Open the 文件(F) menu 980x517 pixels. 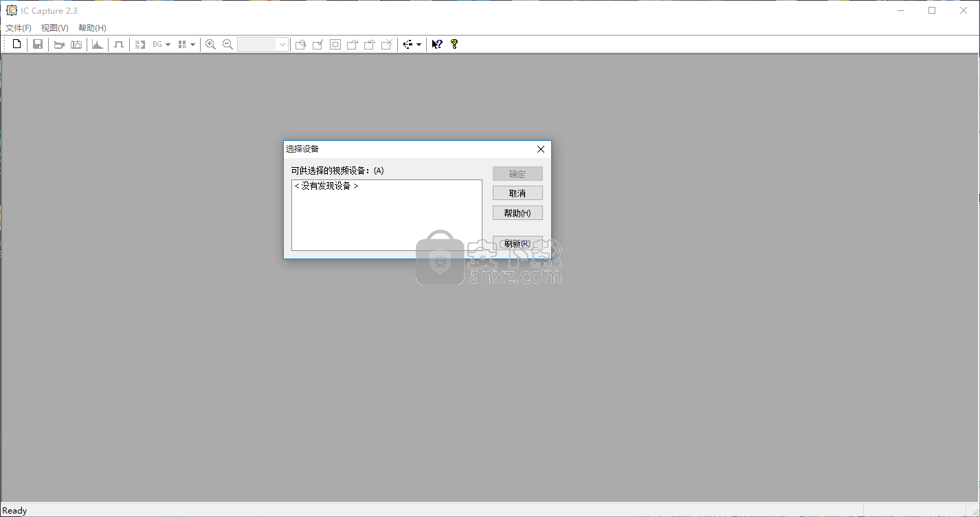pyautogui.click(x=19, y=27)
